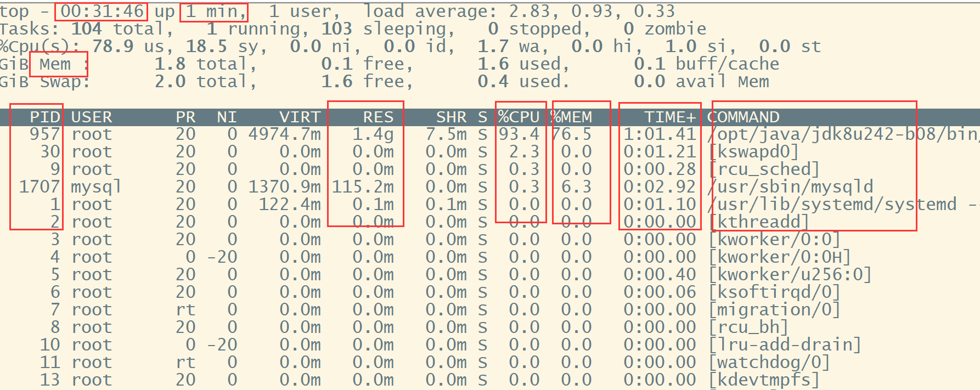Select PID 957 in the process list
This screenshot has height=390, width=980.
(44, 134)
